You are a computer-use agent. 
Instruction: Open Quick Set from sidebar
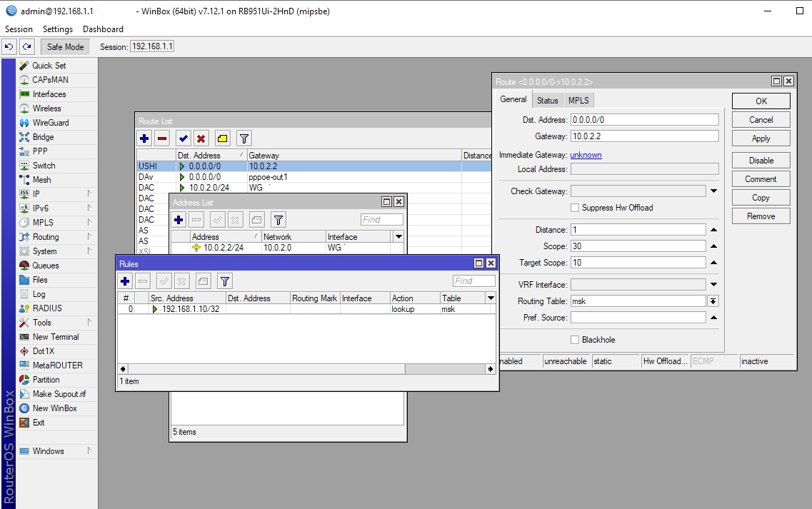49,65
